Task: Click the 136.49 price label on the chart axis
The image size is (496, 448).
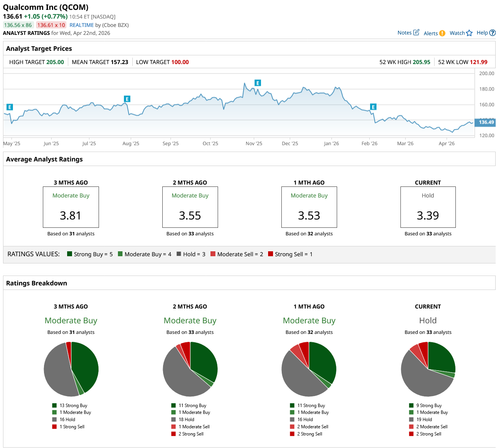Action: point(486,122)
